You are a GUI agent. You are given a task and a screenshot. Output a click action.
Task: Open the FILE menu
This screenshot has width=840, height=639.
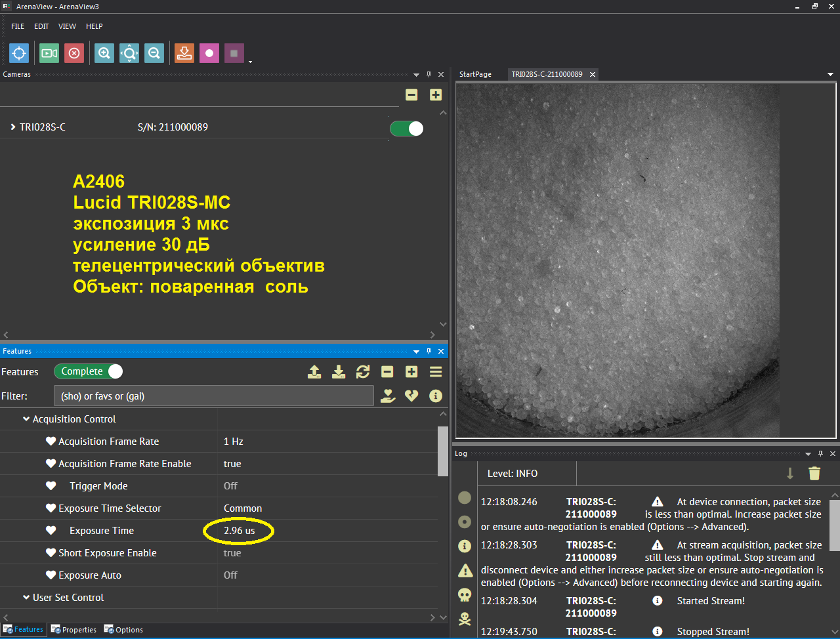tap(18, 26)
